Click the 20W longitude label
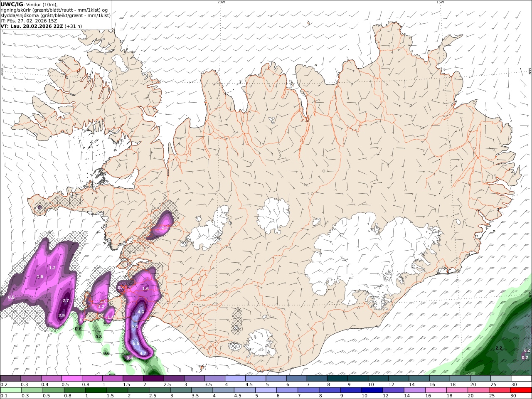The height and width of the screenshot is (399, 532). [x=221, y=2]
